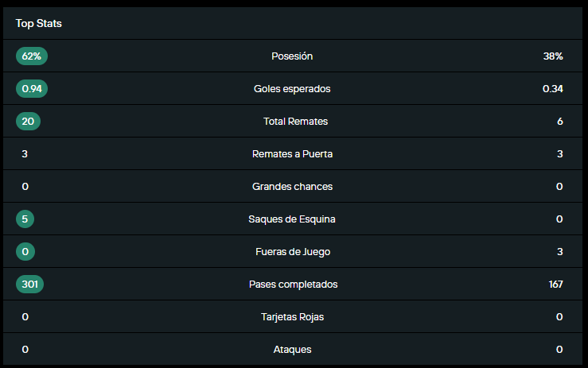This screenshot has height=368, width=588.
Task: Click the Top Stats heading
Action: [38, 24]
